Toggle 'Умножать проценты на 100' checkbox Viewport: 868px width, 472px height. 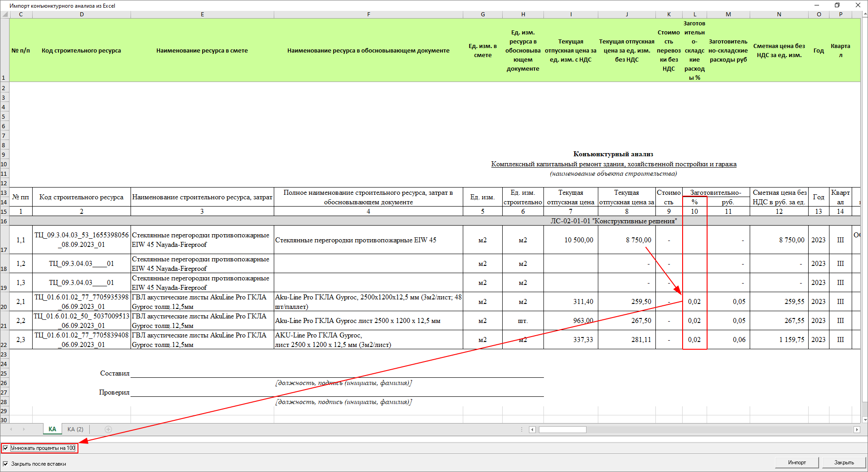click(5, 448)
